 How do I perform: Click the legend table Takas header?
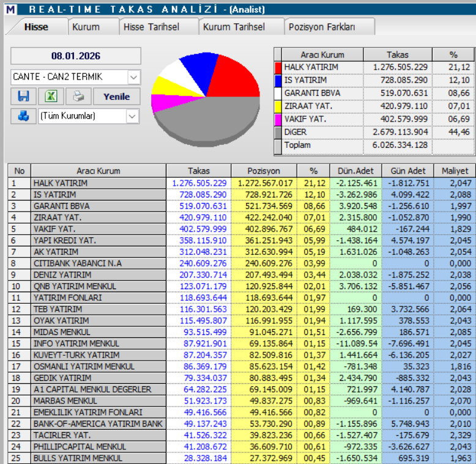[x=397, y=54]
